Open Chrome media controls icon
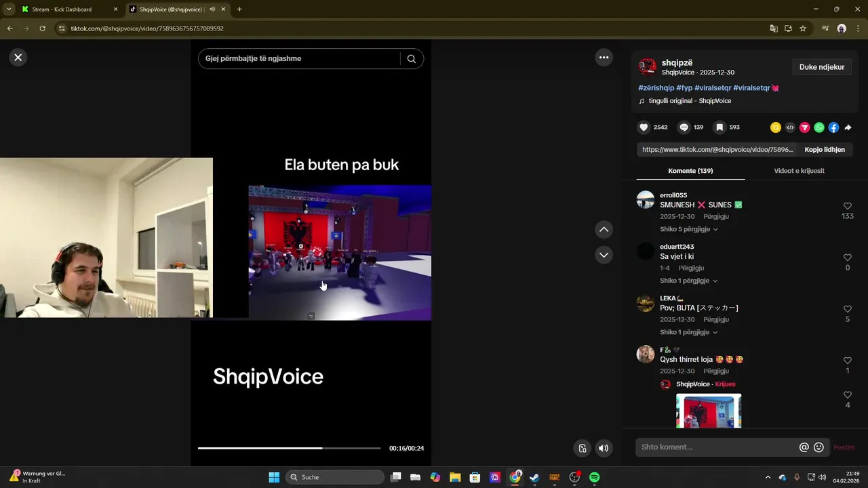868x488 pixels. pyautogui.click(x=825, y=28)
